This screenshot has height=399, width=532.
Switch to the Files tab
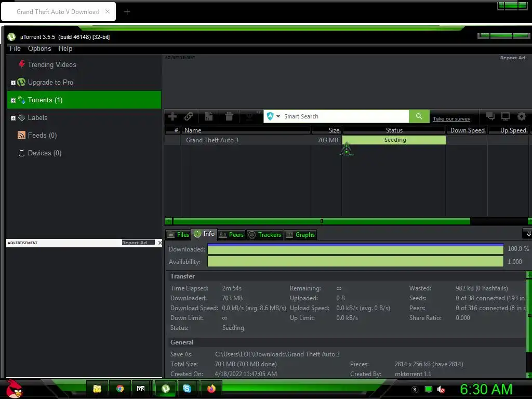coord(179,234)
